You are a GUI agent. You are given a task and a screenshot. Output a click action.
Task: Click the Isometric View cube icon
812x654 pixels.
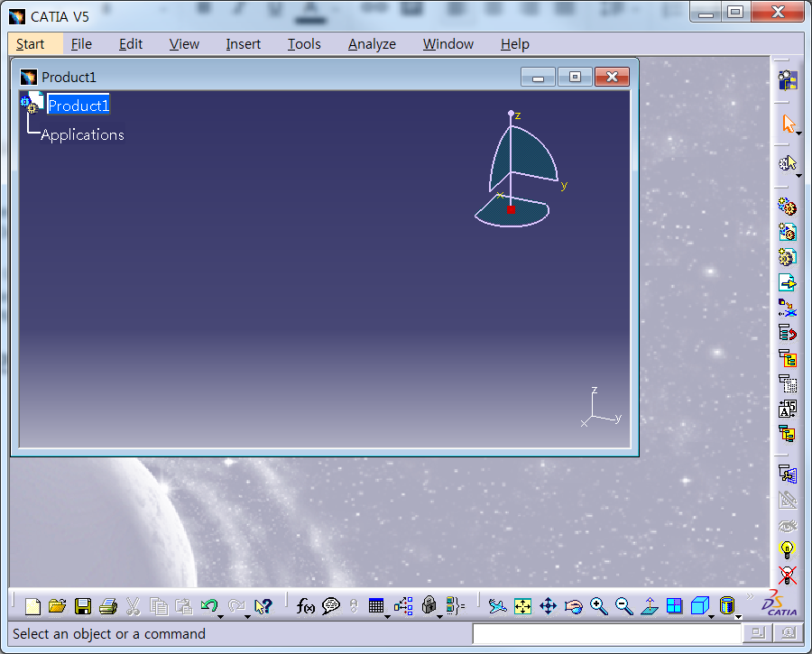tap(699, 604)
